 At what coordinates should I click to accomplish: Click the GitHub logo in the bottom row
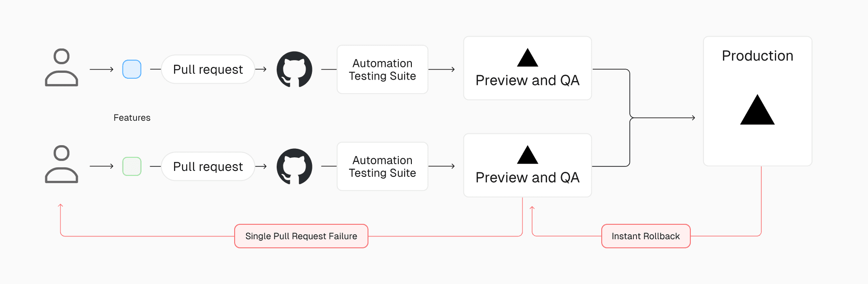294,166
